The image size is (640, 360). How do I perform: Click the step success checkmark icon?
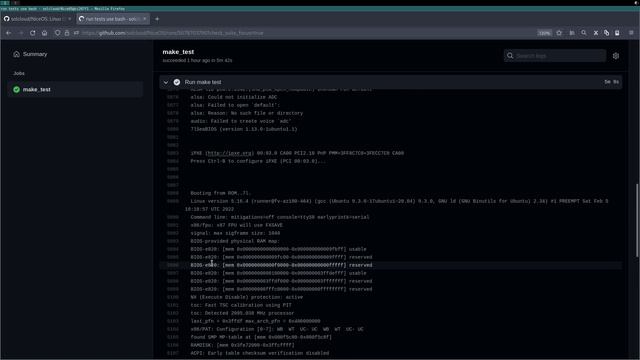[x=177, y=82]
